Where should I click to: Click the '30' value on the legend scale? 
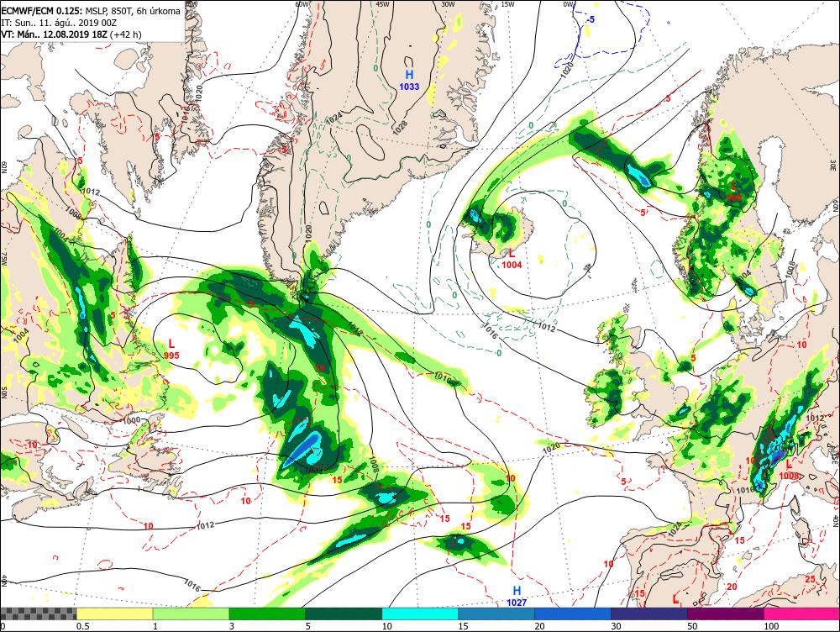click(616, 626)
